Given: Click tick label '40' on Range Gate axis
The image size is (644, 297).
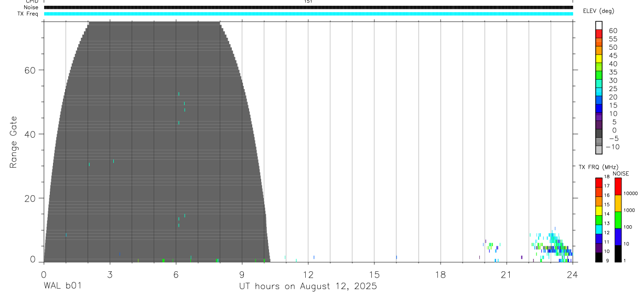Looking at the screenshot, I should click(30, 134).
